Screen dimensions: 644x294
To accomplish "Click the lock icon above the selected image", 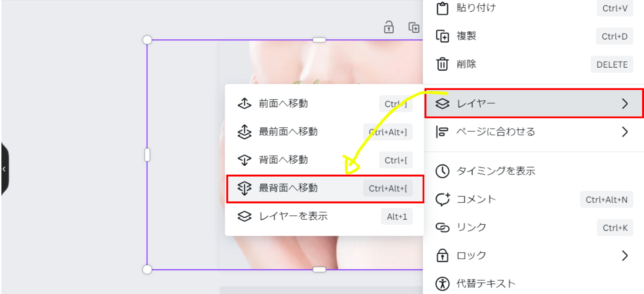I will (389, 27).
